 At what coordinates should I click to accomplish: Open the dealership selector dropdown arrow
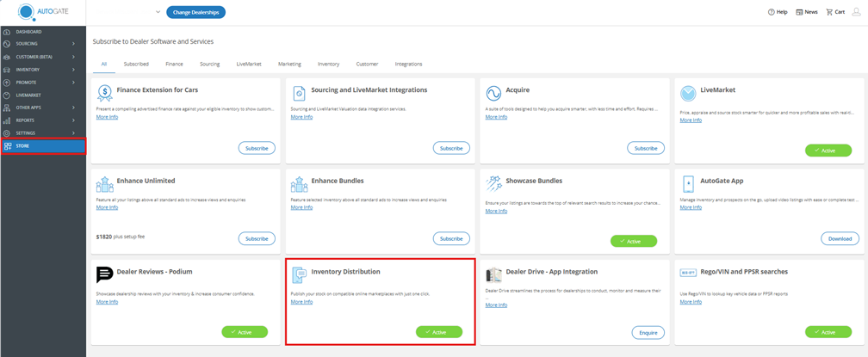(x=158, y=12)
